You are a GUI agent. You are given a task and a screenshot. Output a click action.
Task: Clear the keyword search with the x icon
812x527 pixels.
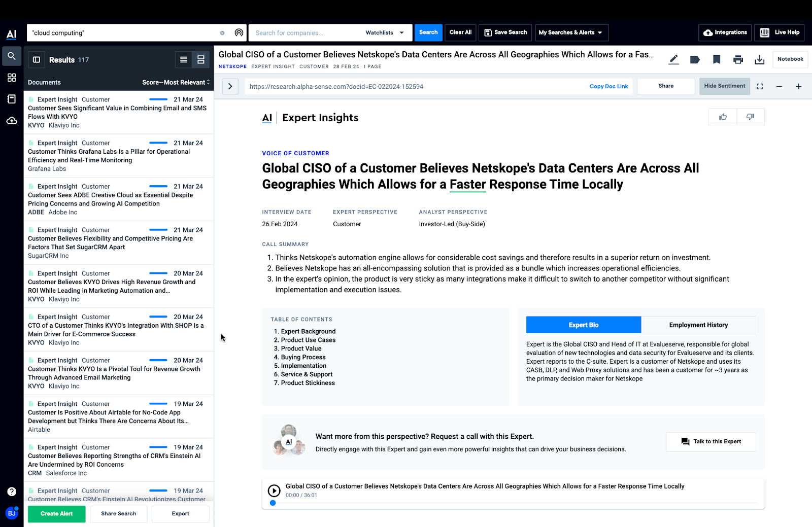(222, 33)
